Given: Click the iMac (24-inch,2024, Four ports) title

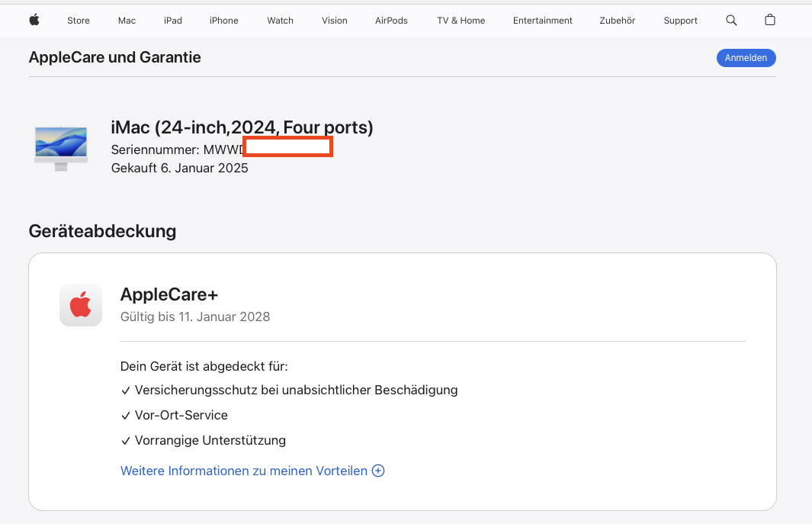Looking at the screenshot, I should tap(242, 127).
